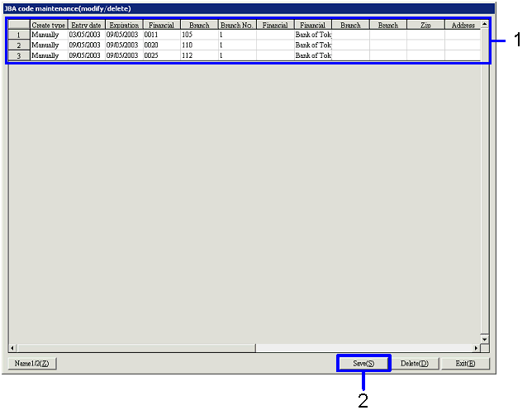Select row header 3
The width and height of the screenshot is (532, 415).
pos(19,55)
